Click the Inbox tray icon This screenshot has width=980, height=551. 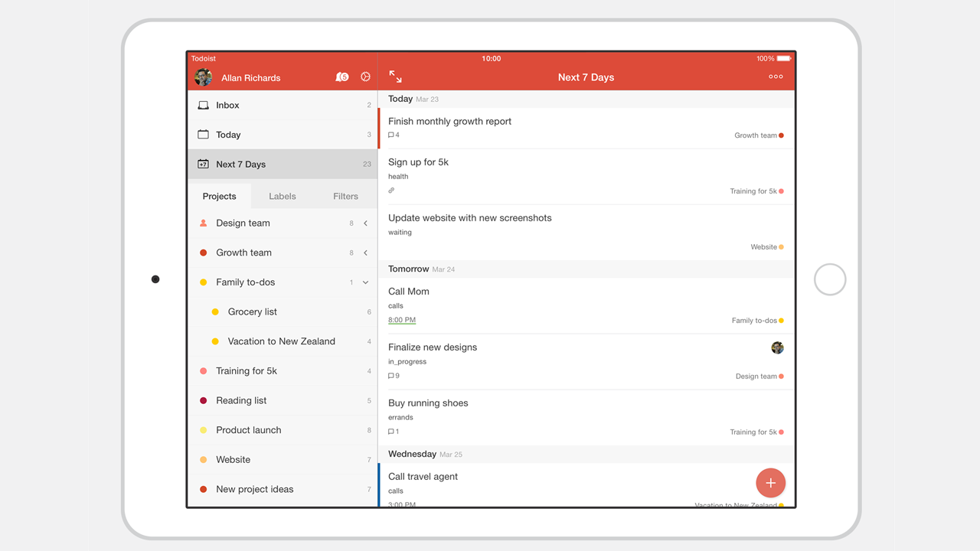coord(203,105)
